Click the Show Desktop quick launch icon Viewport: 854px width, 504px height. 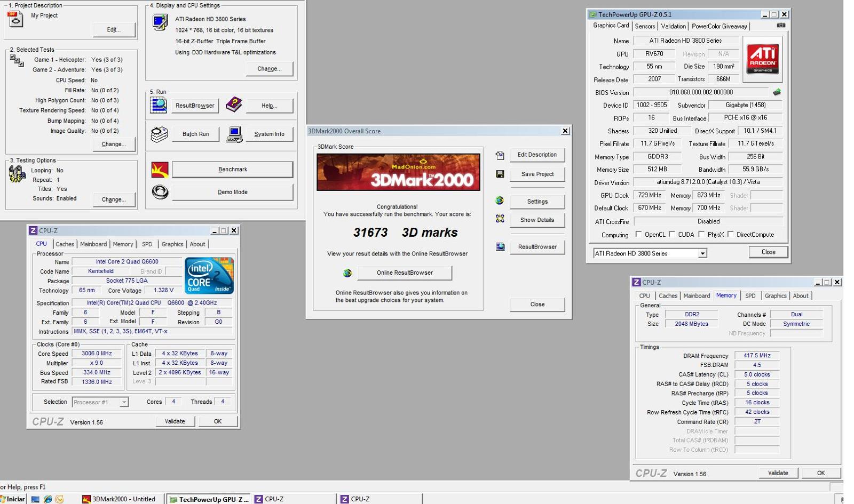35,499
